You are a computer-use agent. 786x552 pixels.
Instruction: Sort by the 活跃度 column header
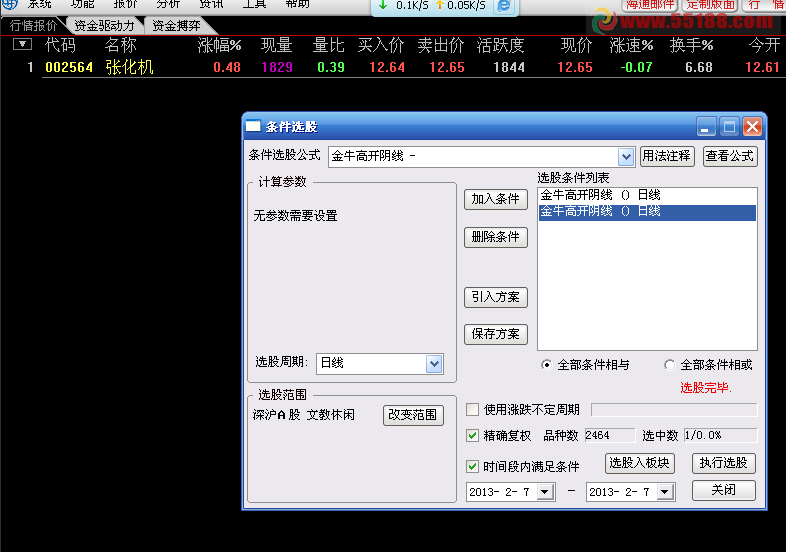click(500, 46)
